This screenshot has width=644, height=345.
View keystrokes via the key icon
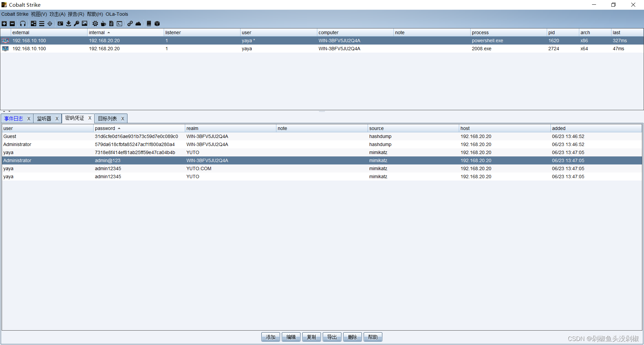(76, 23)
